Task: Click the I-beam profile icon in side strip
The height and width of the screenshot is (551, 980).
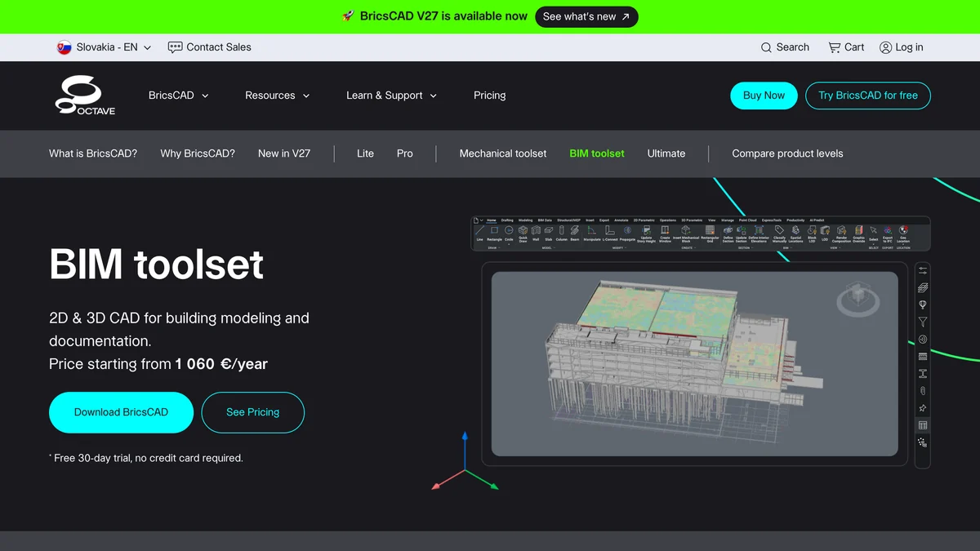Action: (x=923, y=374)
